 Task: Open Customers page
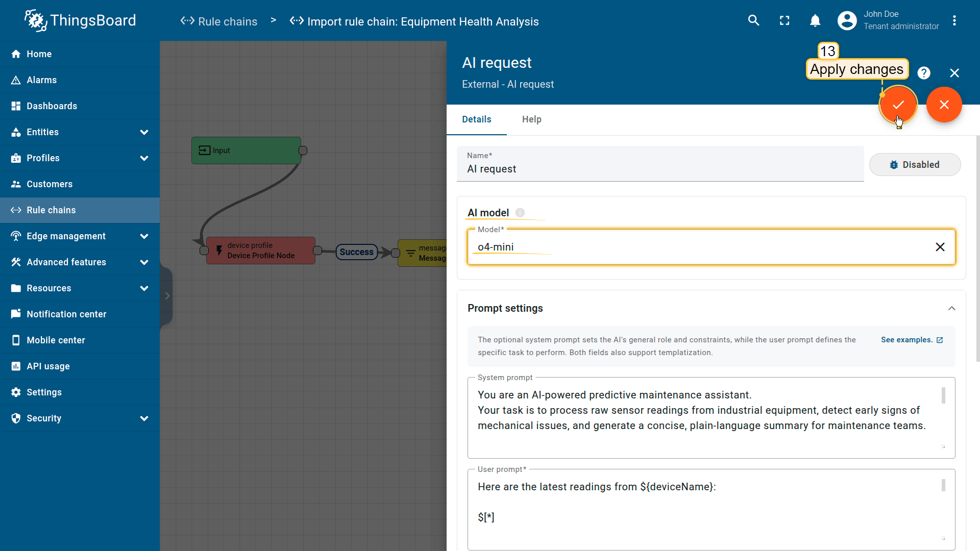[80, 184]
